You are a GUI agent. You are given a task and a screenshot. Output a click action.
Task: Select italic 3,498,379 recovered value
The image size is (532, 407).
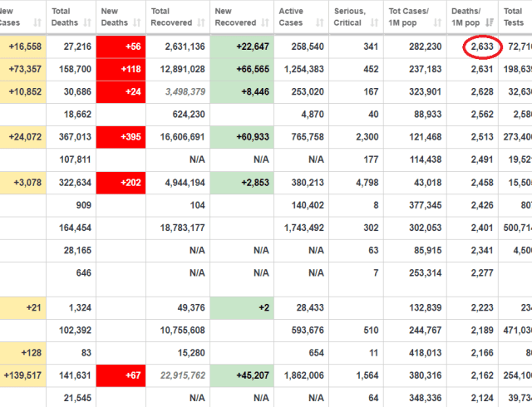(185, 92)
